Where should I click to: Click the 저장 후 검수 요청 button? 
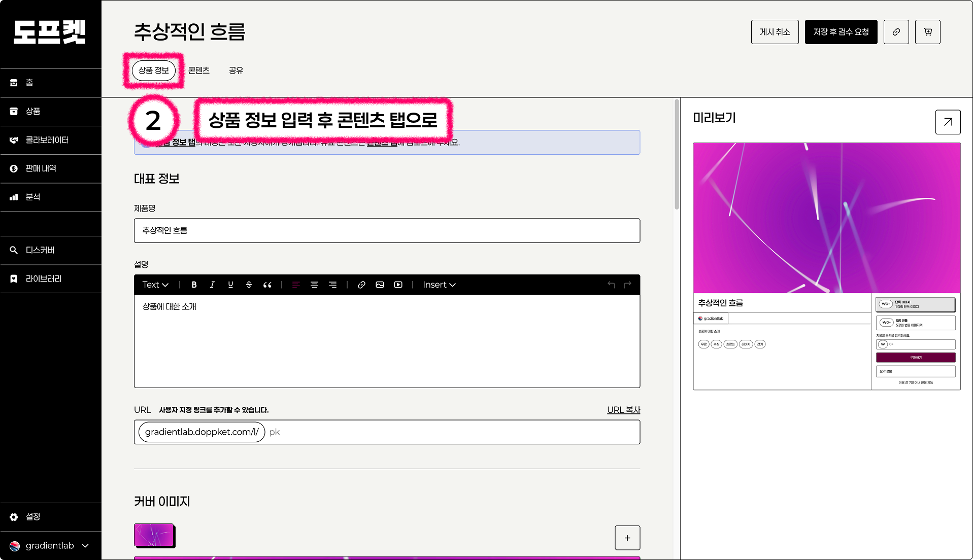click(x=841, y=32)
